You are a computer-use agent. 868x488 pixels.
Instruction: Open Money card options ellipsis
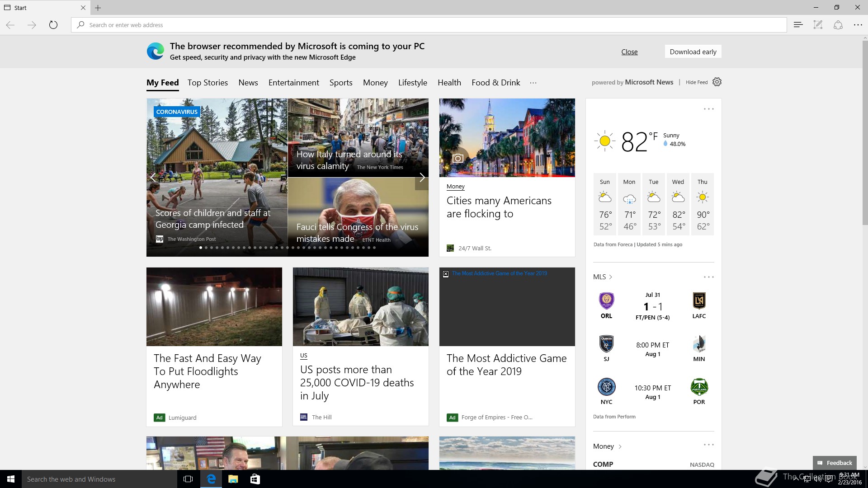pyautogui.click(x=709, y=445)
